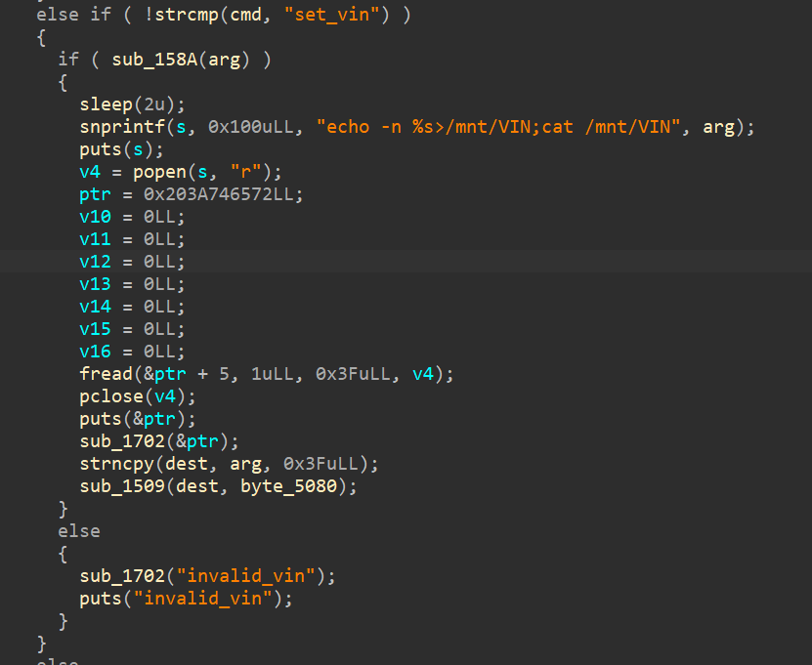Select "invalid_vin" string in puts call
This screenshot has height=665, width=812.
click(x=203, y=599)
